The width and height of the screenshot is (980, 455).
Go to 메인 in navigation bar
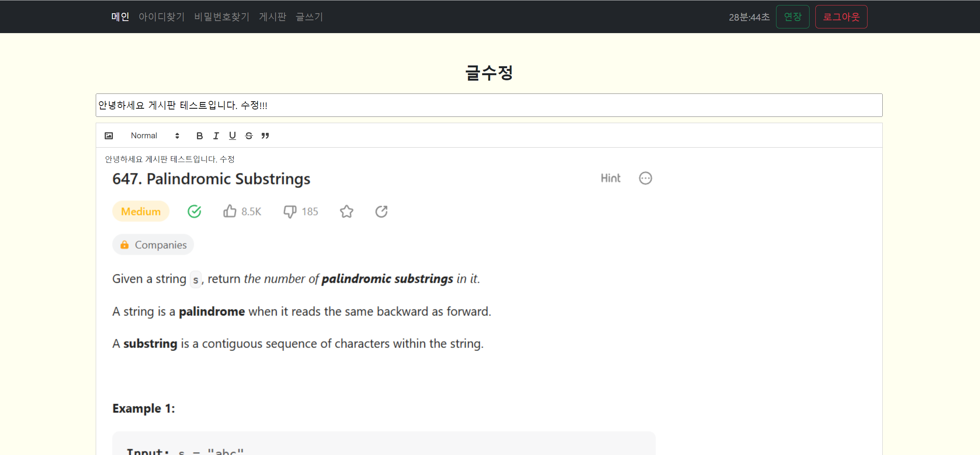tap(120, 17)
